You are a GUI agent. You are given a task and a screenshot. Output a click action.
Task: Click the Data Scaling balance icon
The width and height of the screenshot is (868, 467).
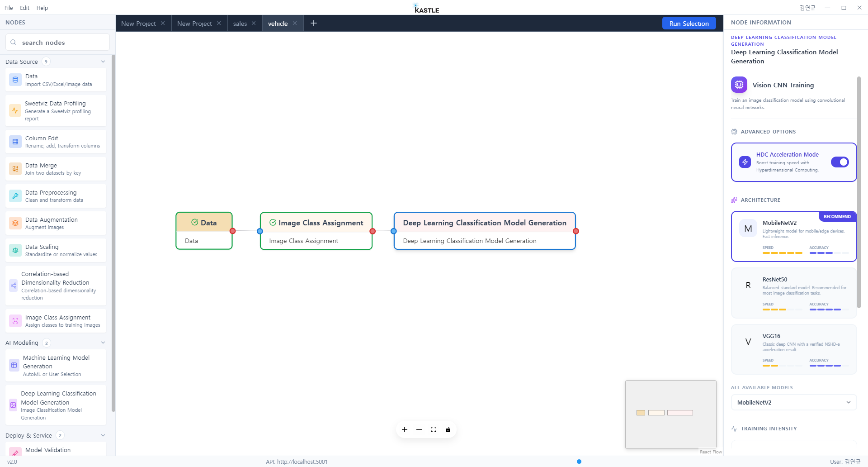15,250
